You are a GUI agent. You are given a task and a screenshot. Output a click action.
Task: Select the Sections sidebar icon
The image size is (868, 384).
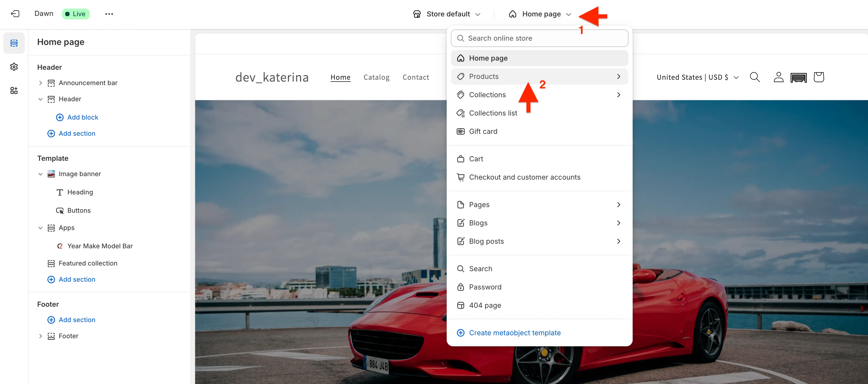point(14,43)
